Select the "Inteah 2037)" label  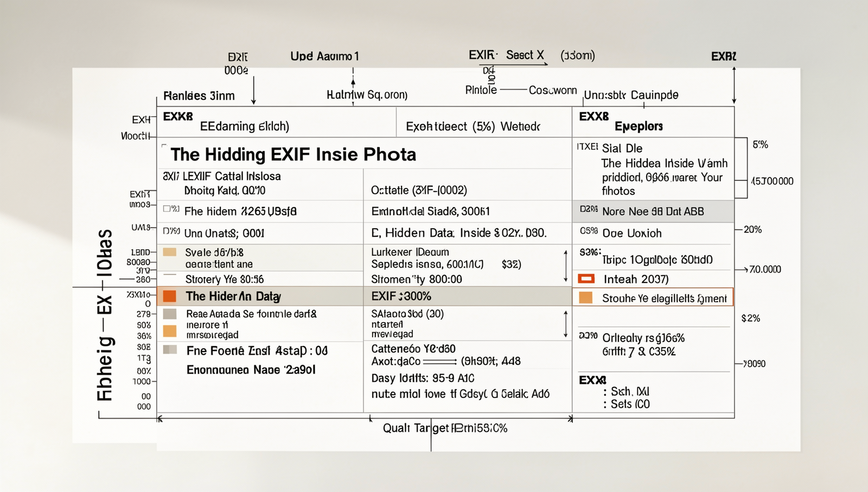636,279
